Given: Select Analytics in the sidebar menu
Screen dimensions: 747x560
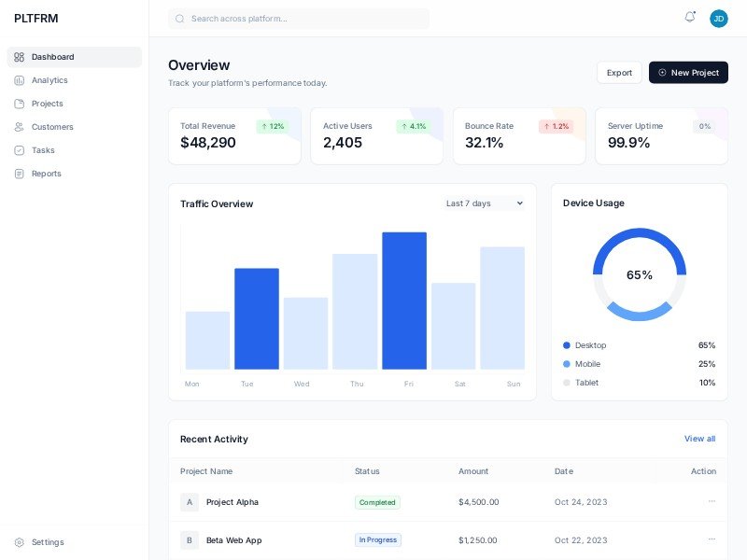Looking at the screenshot, I should [49, 80].
